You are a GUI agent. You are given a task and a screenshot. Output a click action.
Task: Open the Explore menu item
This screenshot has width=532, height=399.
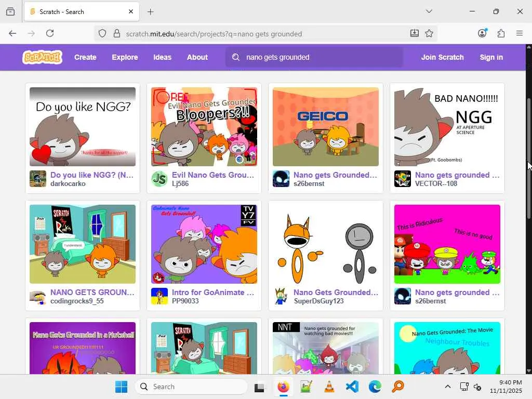click(125, 57)
